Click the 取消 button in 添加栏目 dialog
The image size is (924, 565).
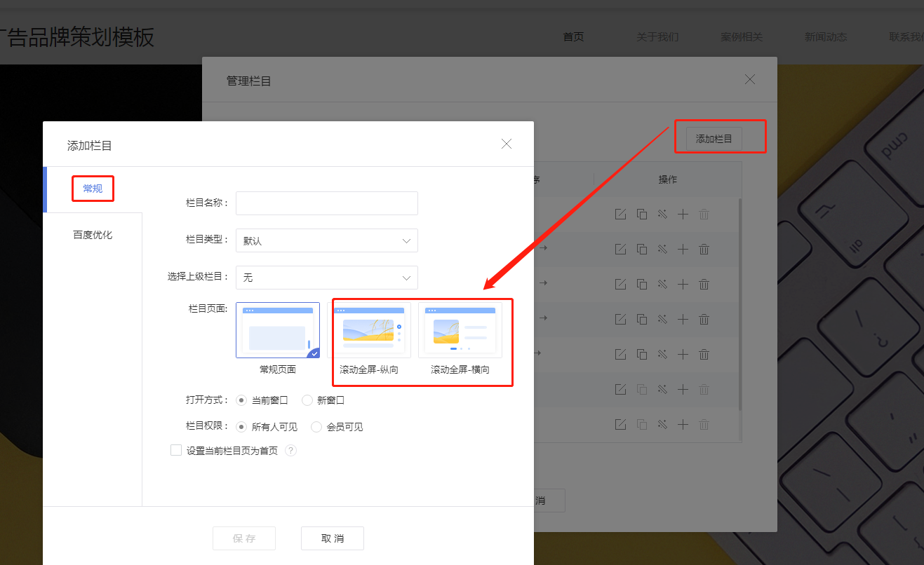[333, 538]
